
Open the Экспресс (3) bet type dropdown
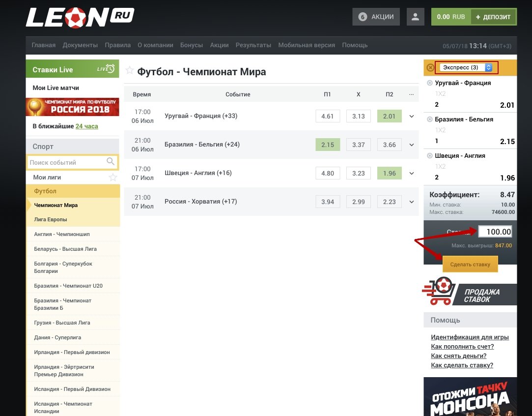(466, 67)
